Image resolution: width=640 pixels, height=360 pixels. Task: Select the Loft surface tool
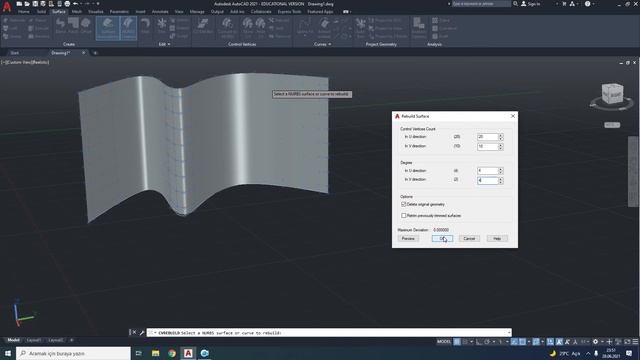[10, 28]
